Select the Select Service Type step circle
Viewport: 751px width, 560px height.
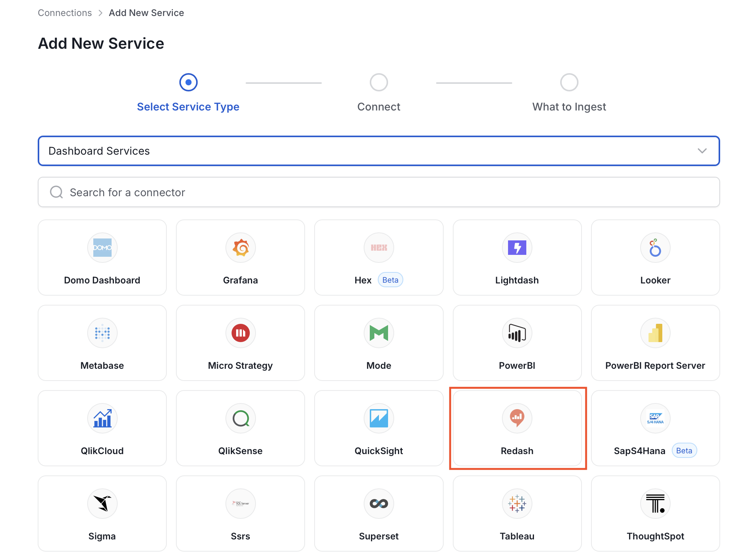click(189, 82)
